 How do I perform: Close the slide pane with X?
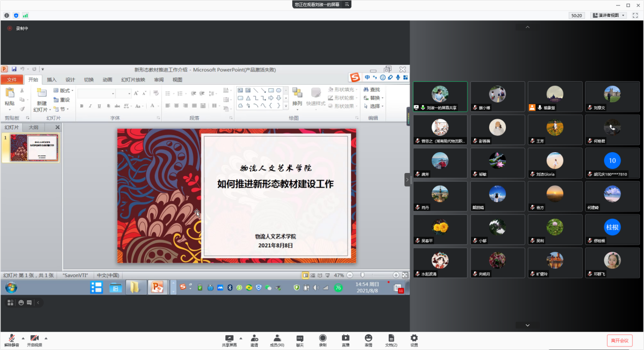(x=57, y=127)
